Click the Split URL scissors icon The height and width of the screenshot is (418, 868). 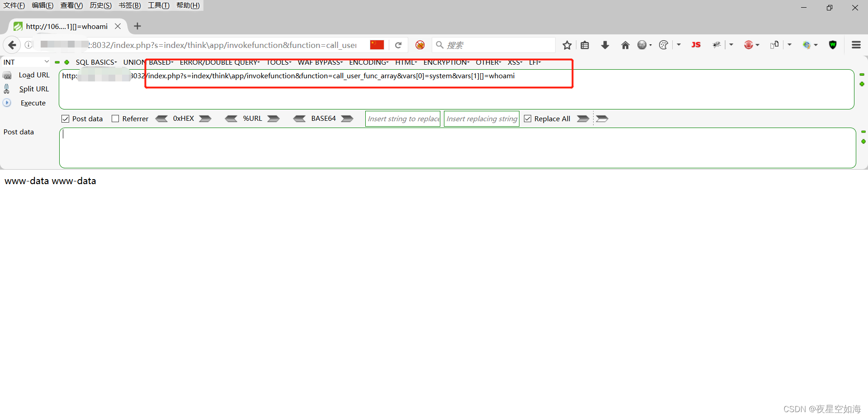click(x=7, y=89)
